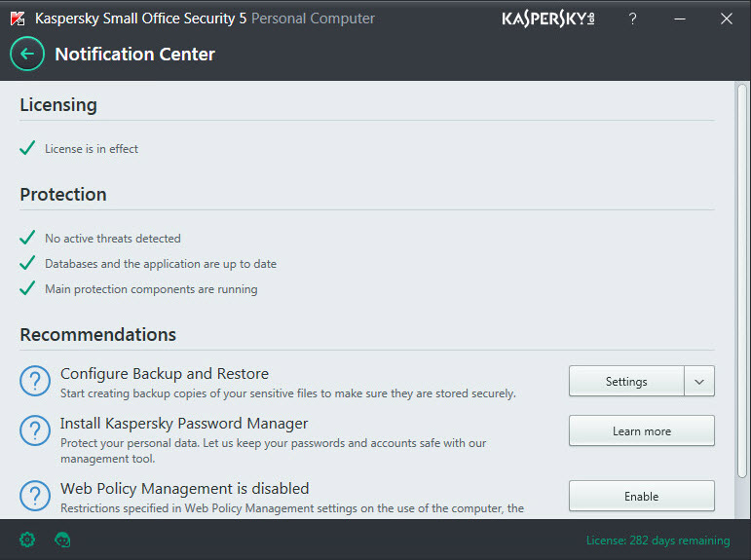Screen dimensions: 751x560
Task: Minimize the Kaspersky window
Action: click(x=680, y=19)
